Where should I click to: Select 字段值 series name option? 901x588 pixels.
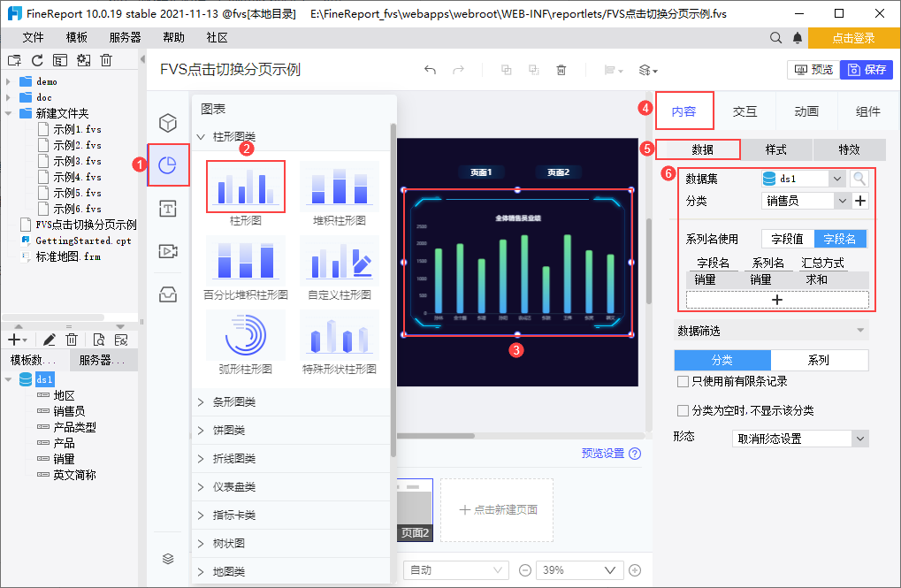click(787, 239)
